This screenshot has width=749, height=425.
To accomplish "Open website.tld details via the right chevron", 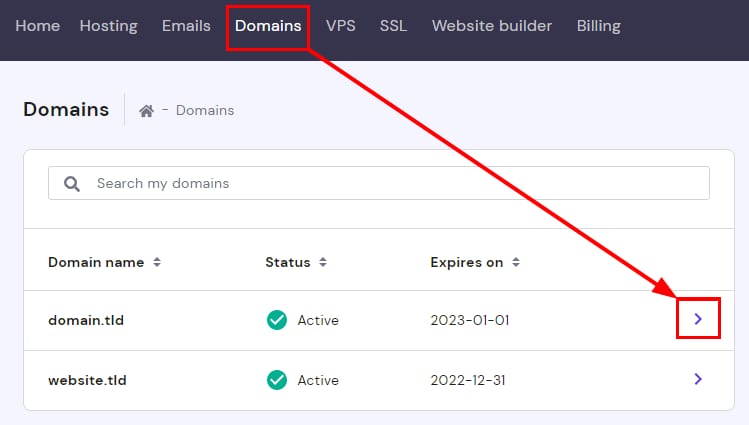I will tap(698, 379).
